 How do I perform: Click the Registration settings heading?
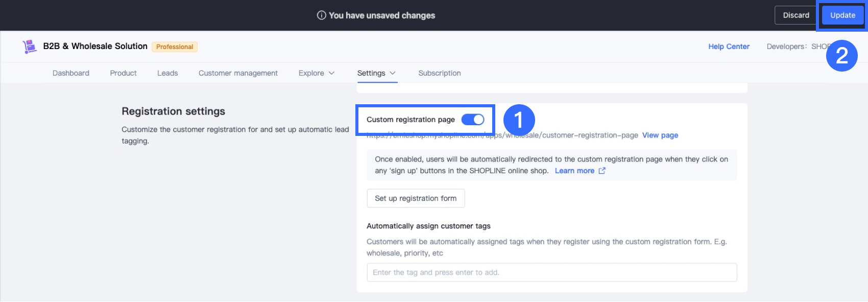point(173,111)
